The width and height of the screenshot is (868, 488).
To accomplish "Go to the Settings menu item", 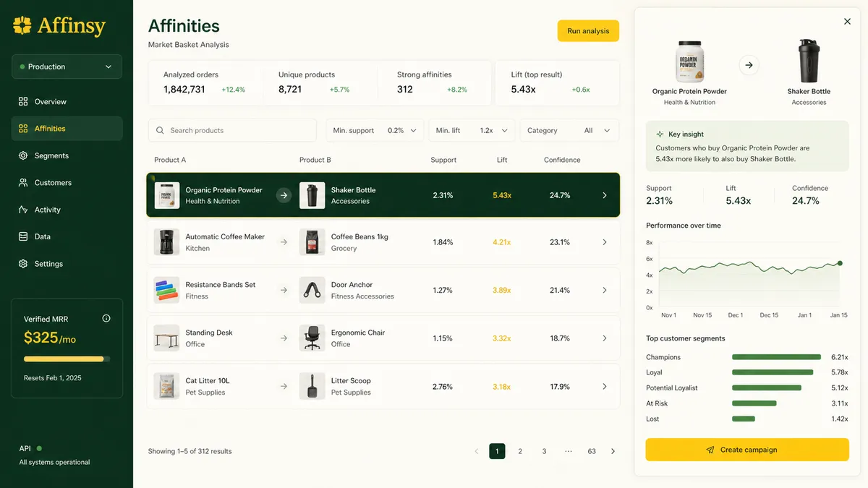I will 67,264.
